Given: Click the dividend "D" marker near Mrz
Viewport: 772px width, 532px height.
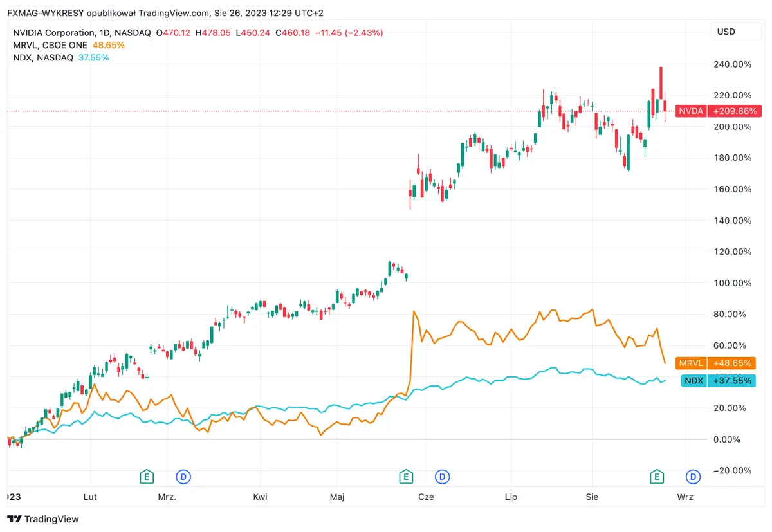Looking at the screenshot, I should click(x=183, y=477).
